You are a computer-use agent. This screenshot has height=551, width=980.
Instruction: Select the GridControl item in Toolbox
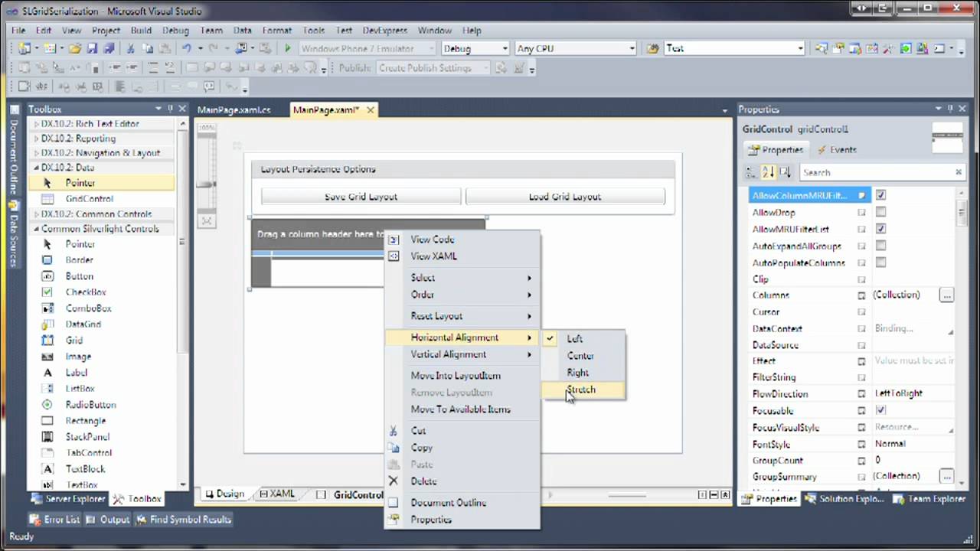[x=101, y=199]
